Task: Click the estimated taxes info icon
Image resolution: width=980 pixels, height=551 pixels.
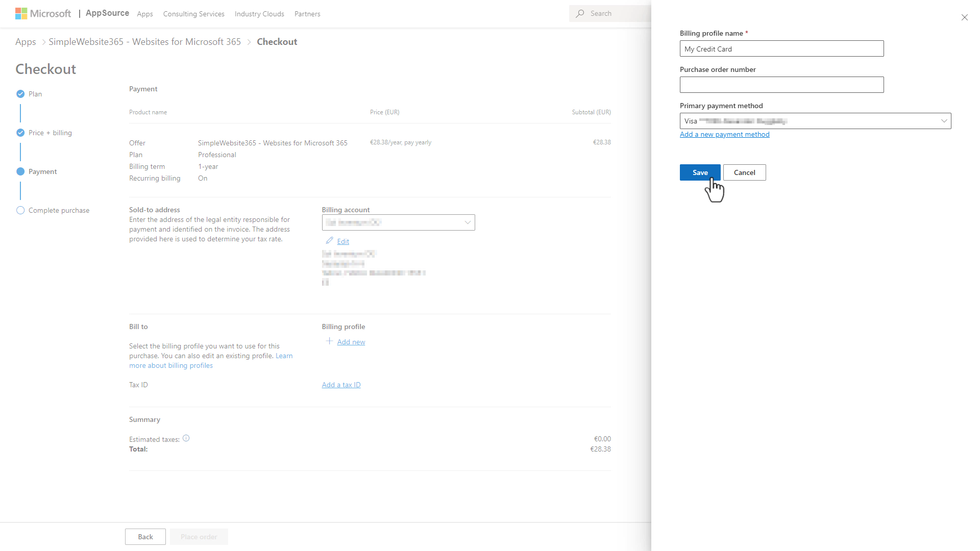Action: tap(186, 438)
